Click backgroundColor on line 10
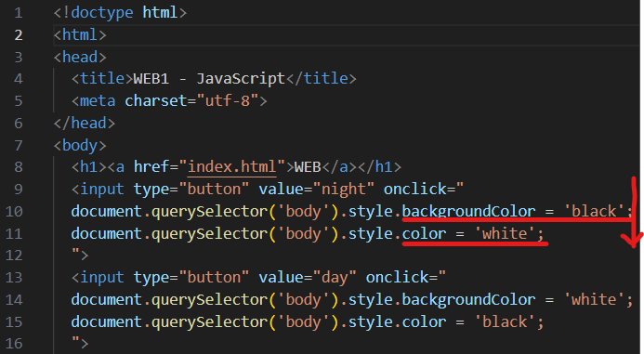The image size is (644, 354). point(468,212)
